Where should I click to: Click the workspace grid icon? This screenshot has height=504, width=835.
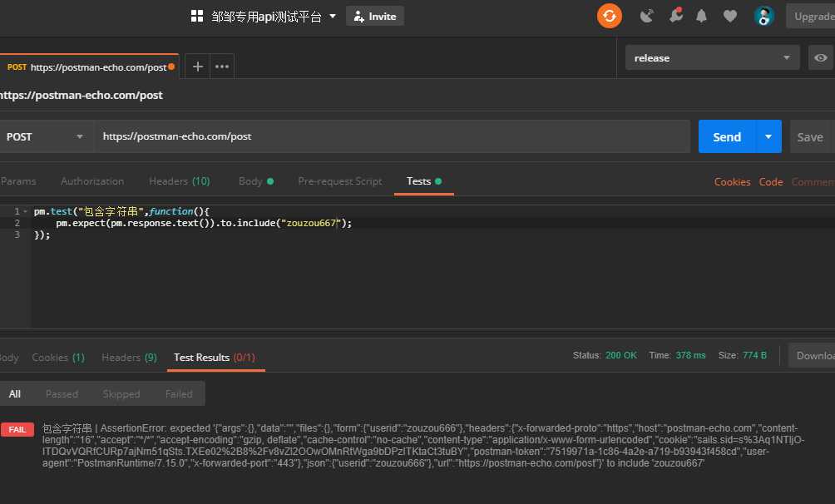pyautogui.click(x=197, y=16)
